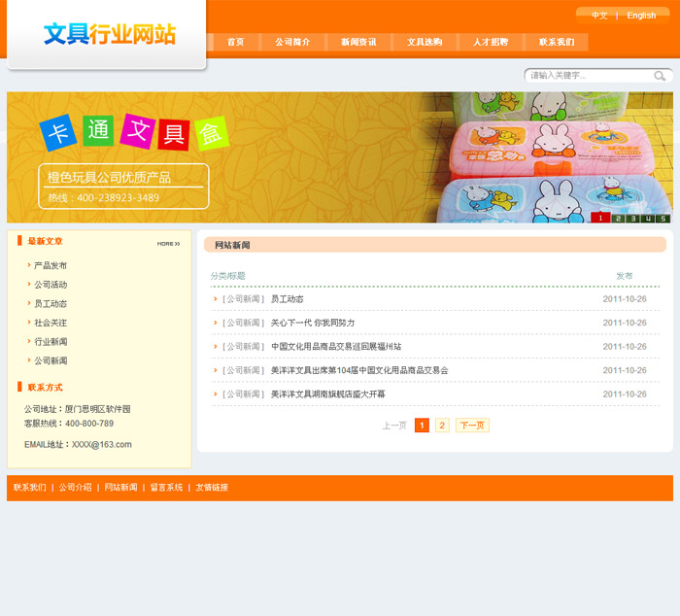
Task: Switch language to English
Action: pos(641,16)
